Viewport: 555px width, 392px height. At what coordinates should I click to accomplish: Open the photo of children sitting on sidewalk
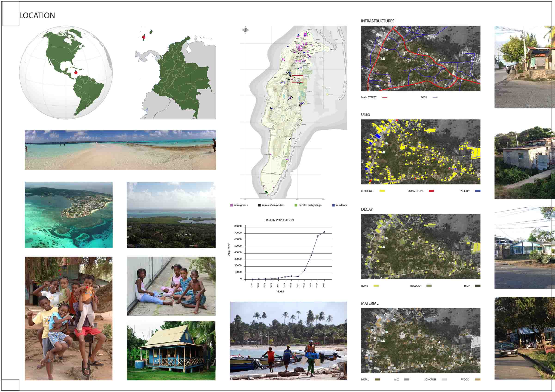171,286
